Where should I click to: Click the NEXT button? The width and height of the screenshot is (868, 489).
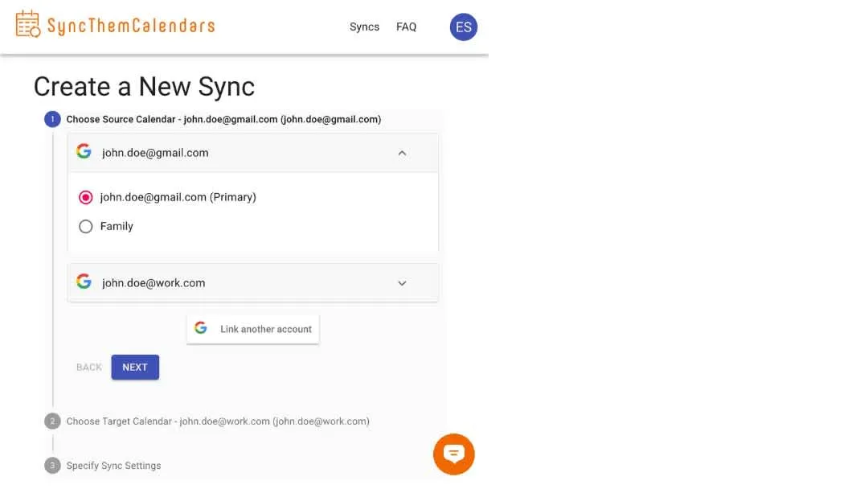(135, 368)
